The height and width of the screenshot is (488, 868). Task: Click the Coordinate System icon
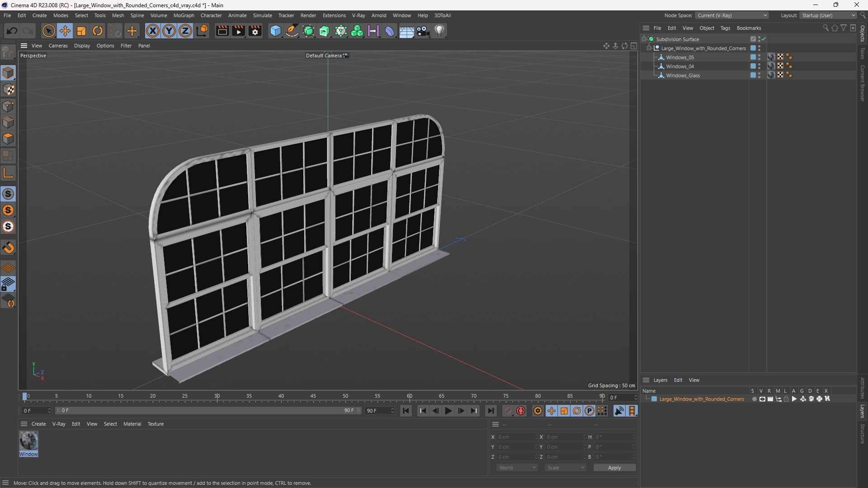[x=203, y=31]
